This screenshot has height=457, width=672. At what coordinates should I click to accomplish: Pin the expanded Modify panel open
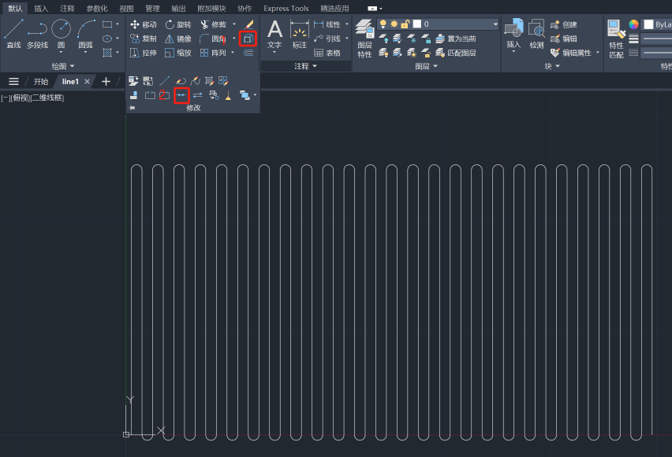pos(132,108)
